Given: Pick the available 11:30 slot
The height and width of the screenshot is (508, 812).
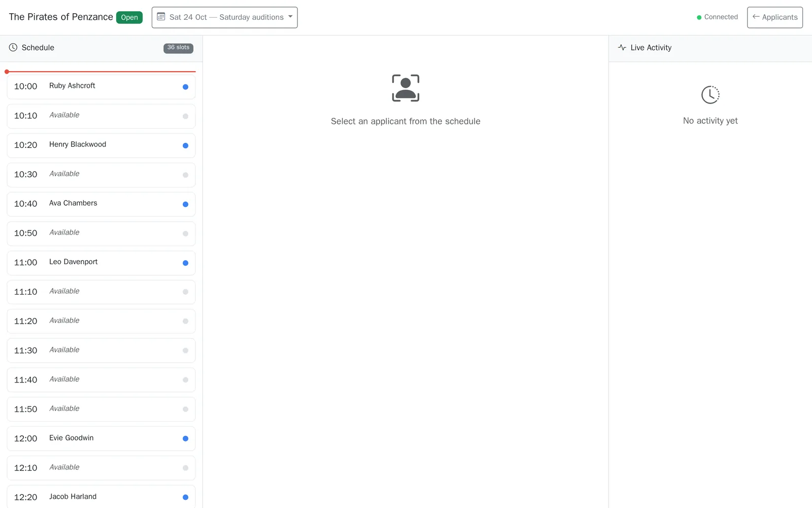Looking at the screenshot, I should tap(101, 351).
